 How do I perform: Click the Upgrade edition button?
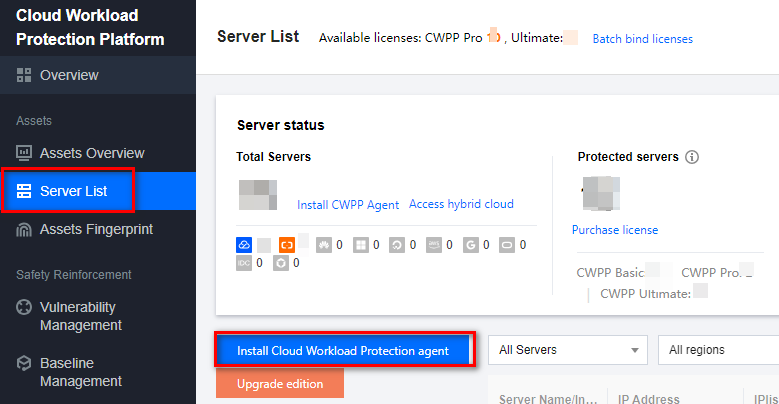click(x=280, y=384)
